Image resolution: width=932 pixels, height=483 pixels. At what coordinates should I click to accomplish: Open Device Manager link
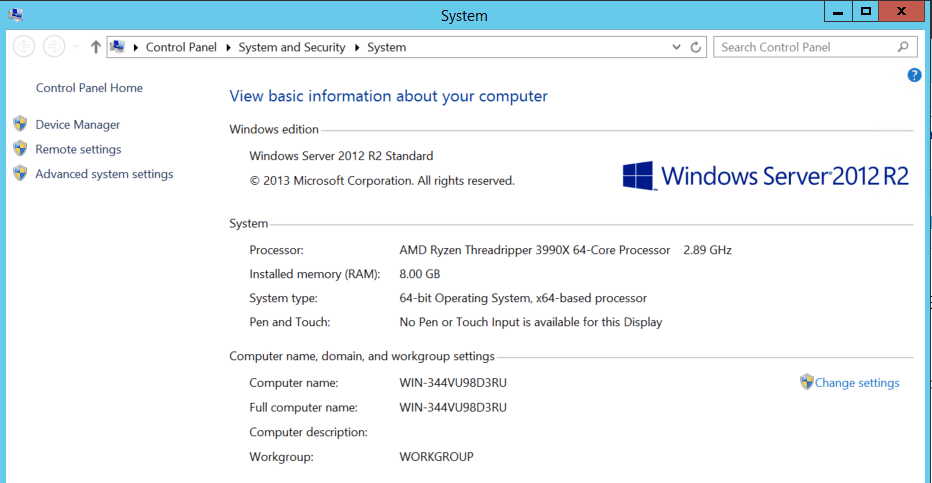tap(77, 125)
